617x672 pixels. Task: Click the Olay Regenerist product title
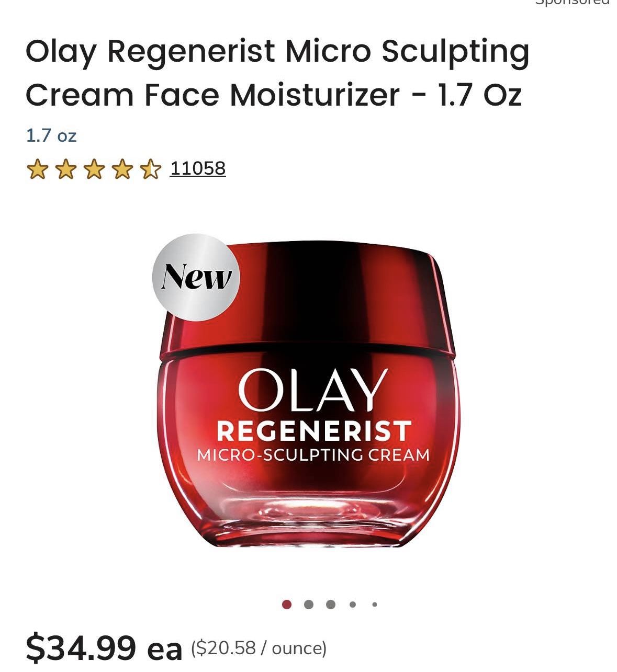click(x=278, y=73)
